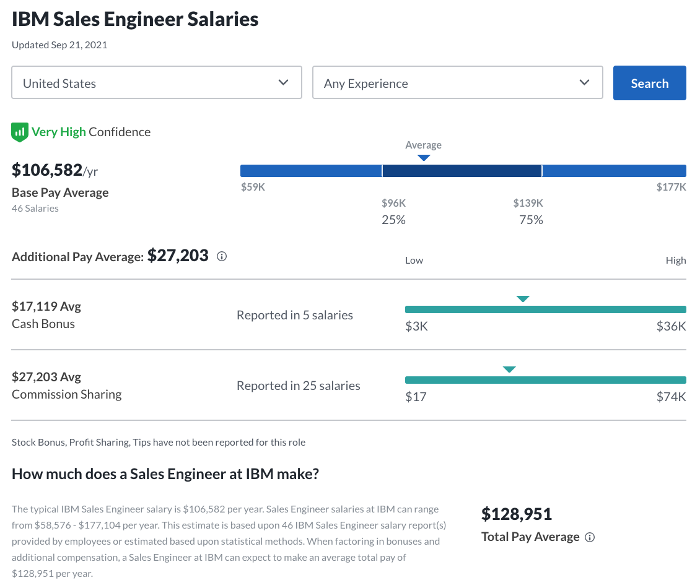Click the $3K cash bonus low value
This screenshot has width=700, height=588.
(416, 327)
